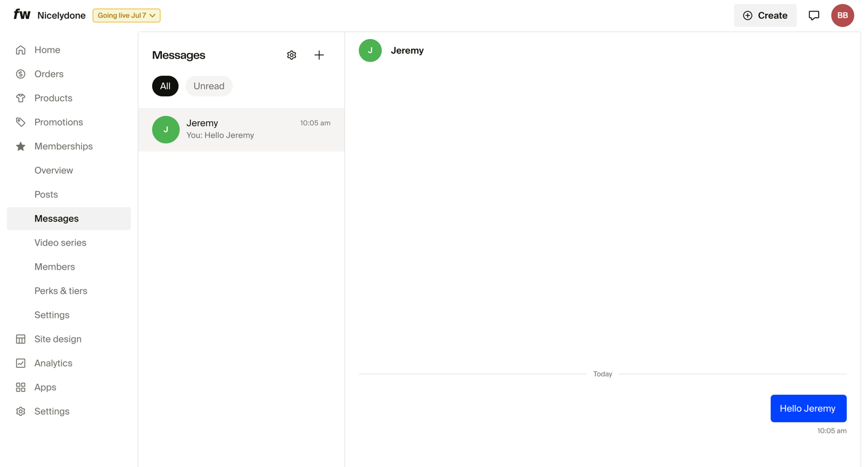Image resolution: width=868 pixels, height=467 pixels.
Task: Click the 10:05 am time in conversation list
Action: tap(315, 123)
